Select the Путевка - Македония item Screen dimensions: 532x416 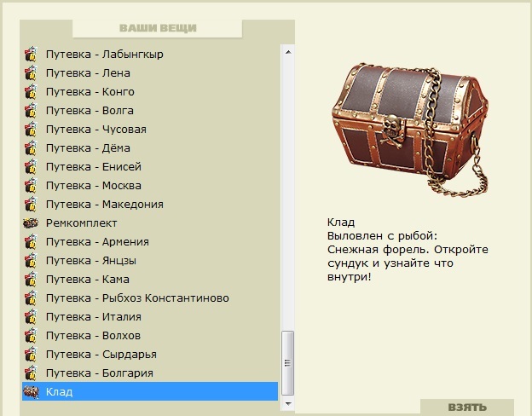click(x=150, y=205)
